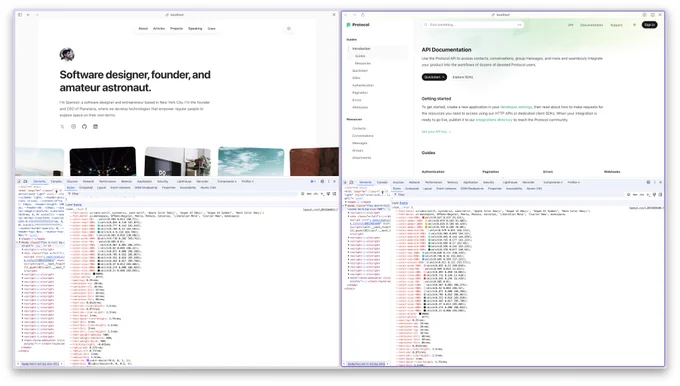Toggle :hov element state in left Styles pane
Viewport: 680px width, 386px height.
click(309, 194)
